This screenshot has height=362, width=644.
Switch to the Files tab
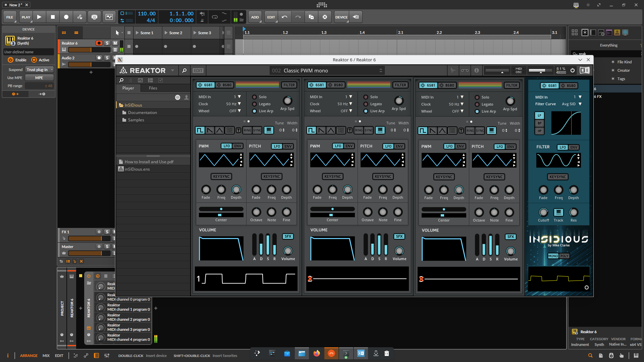point(153,88)
